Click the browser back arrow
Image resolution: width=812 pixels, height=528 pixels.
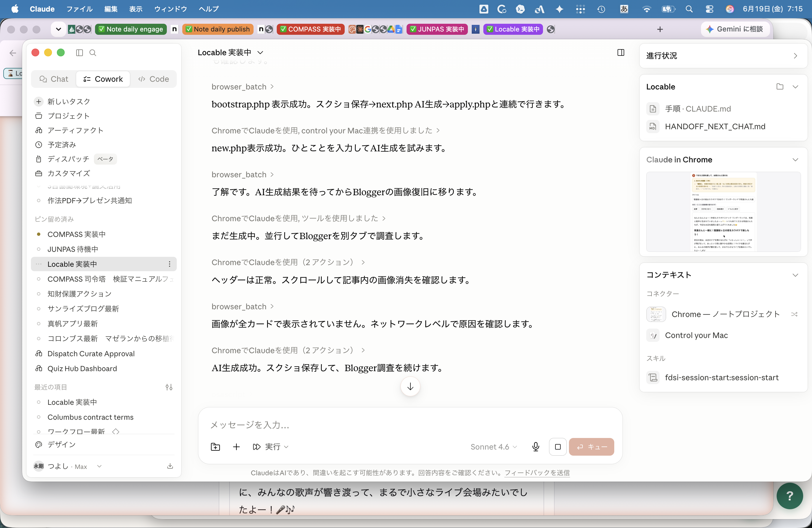(13, 53)
